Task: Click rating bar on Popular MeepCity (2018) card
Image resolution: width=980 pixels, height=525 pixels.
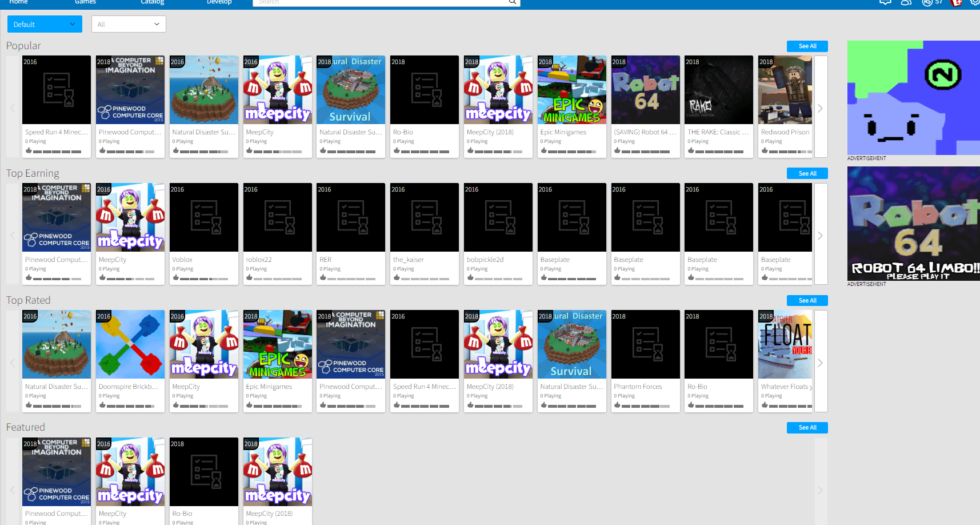Action: pos(498,152)
